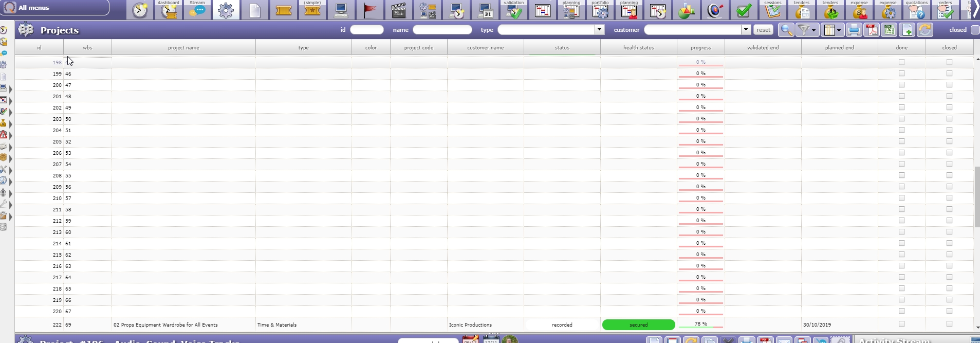This screenshot has height=343, width=980.
Task: Export projects list to CSV
Action: [889, 30]
